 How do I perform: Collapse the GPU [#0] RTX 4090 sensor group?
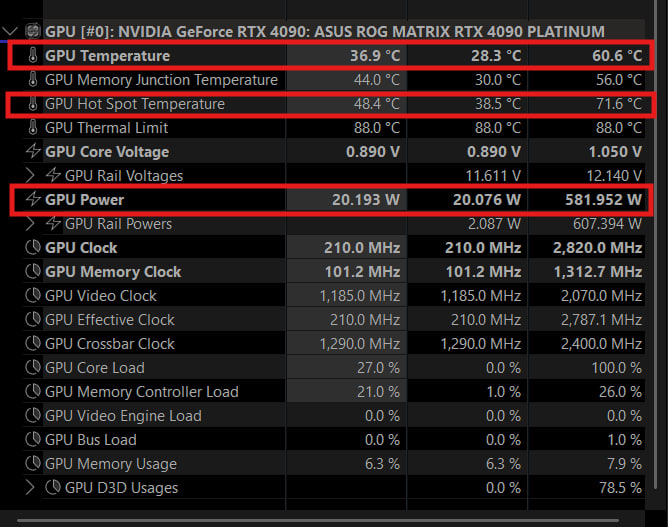[x=9, y=31]
